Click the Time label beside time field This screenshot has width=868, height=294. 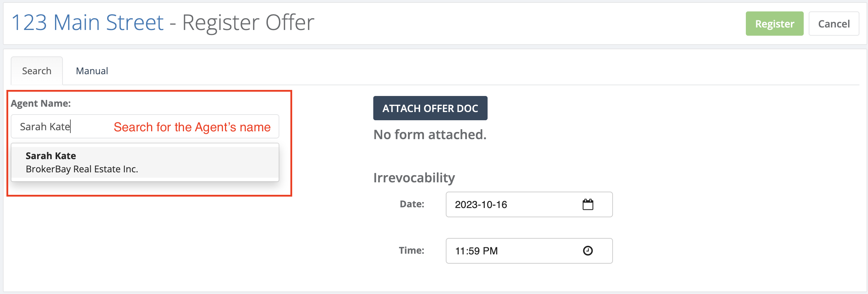pos(411,250)
